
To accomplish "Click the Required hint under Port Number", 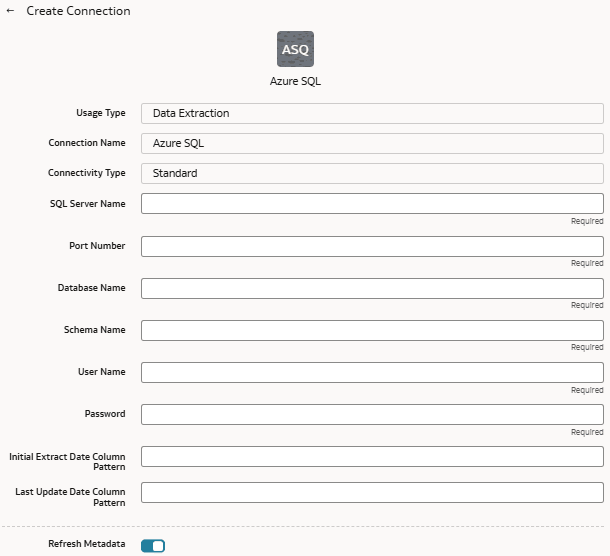I will (x=587, y=263).
